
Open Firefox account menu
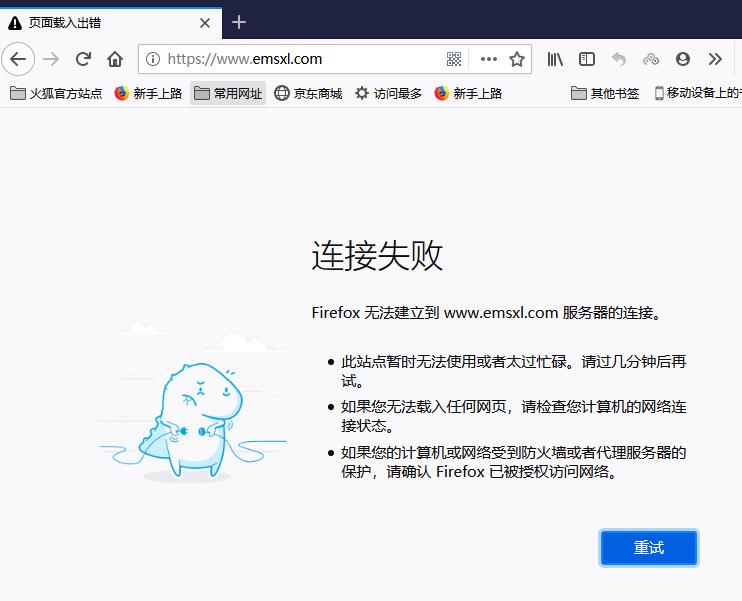683,59
